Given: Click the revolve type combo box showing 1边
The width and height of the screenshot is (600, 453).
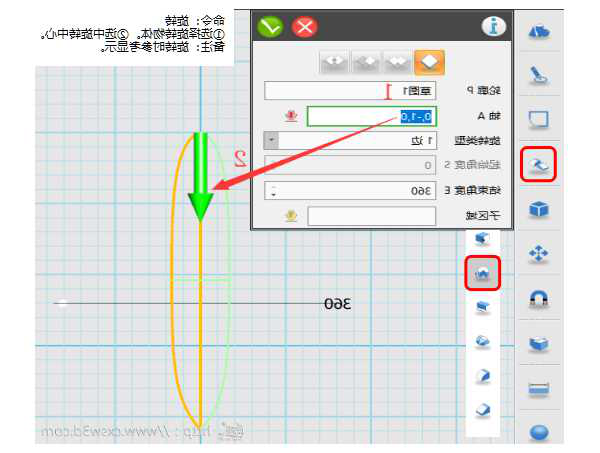Looking at the screenshot, I should 350,141.
